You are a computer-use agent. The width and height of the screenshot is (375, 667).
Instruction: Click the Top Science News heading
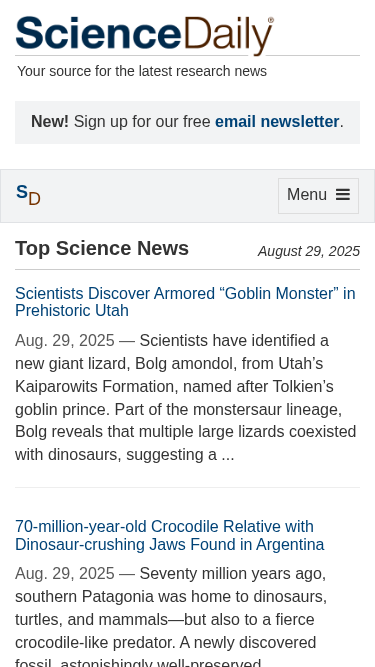tap(102, 248)
